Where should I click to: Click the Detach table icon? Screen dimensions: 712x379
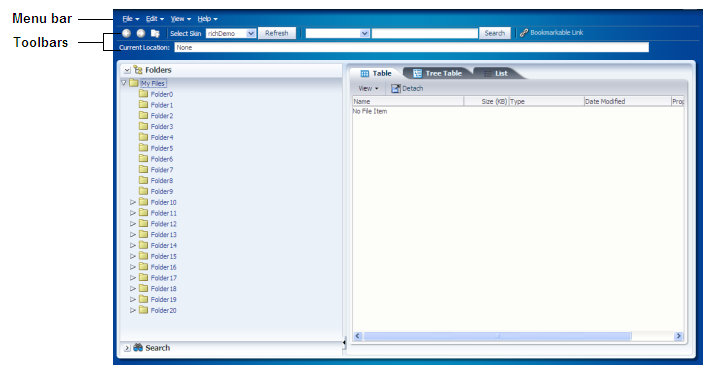(x=396, y=89)
